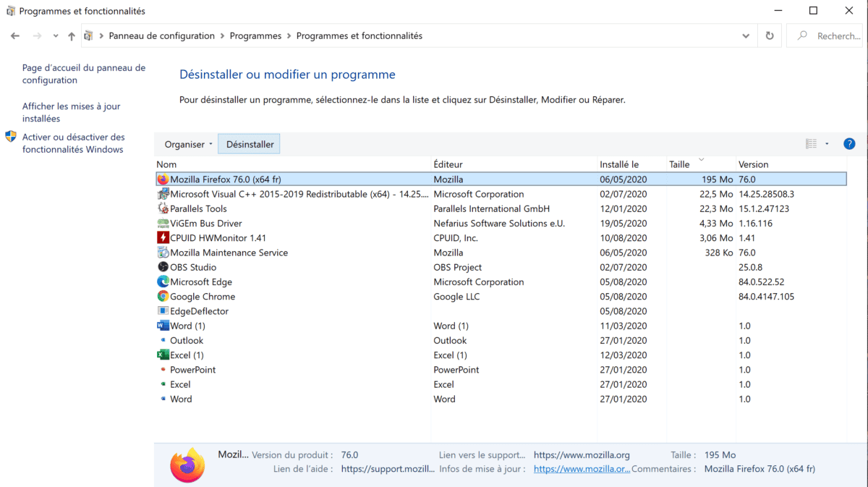The width and height of the screenshot is (868, 487).
Task: Click the Excel (1) green icon
Action: point(163,355)
